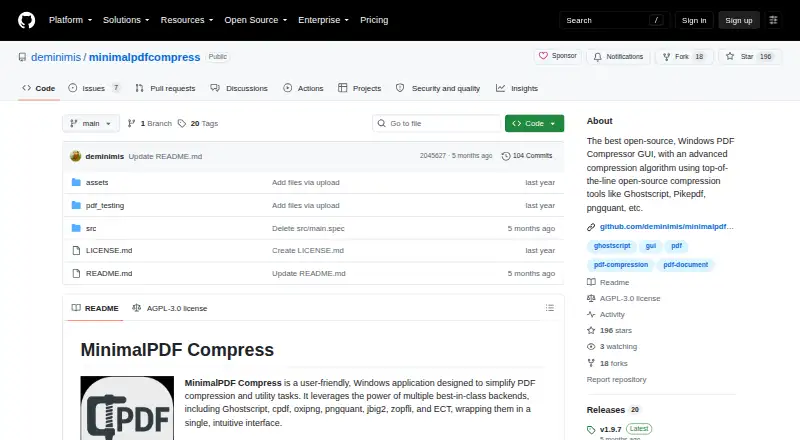Open the README.md file

pos(109,274)
